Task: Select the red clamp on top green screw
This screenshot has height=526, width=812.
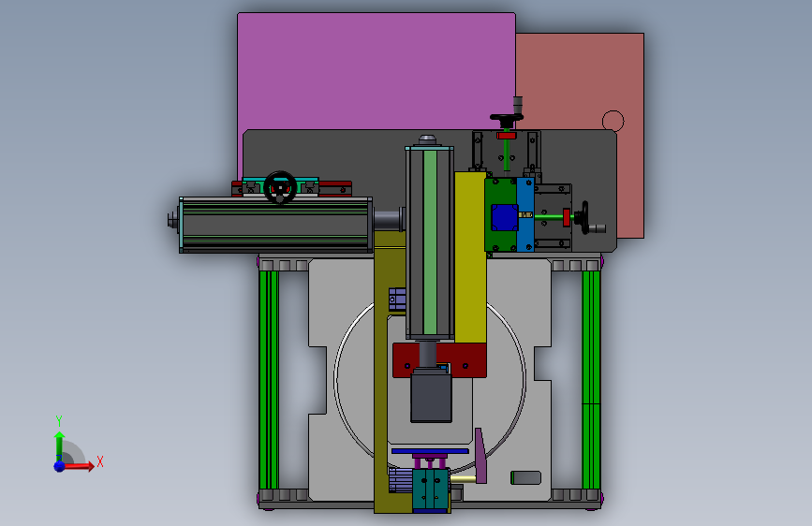Action: coord(507,136)
